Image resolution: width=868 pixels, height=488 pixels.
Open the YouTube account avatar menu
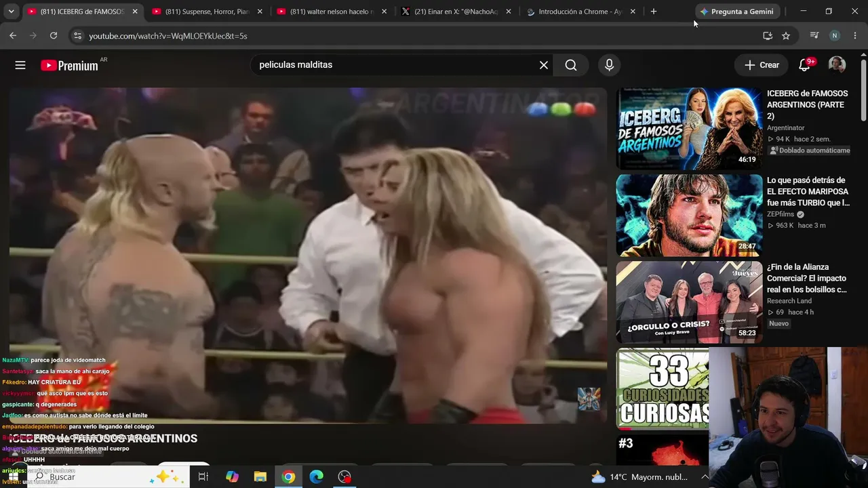tap(837, 65)
